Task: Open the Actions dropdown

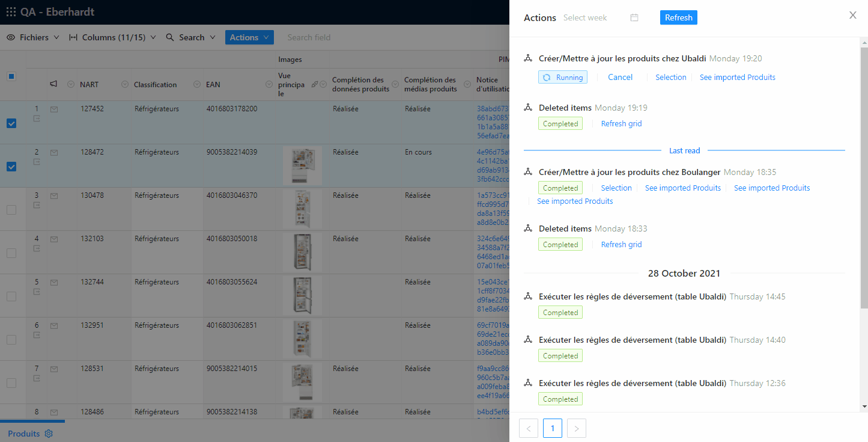Action: (x=249, y=37)
